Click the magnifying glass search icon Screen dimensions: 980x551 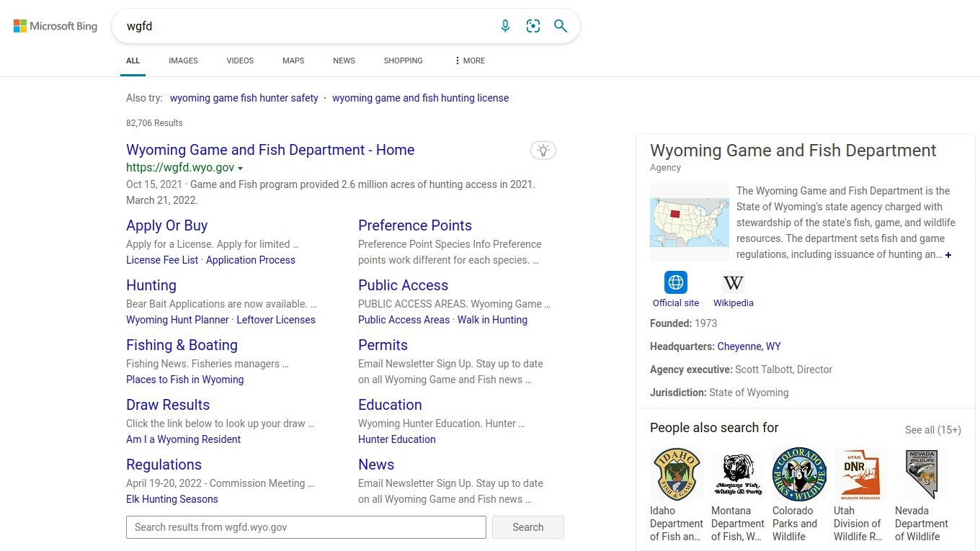[x=560, y=26]
